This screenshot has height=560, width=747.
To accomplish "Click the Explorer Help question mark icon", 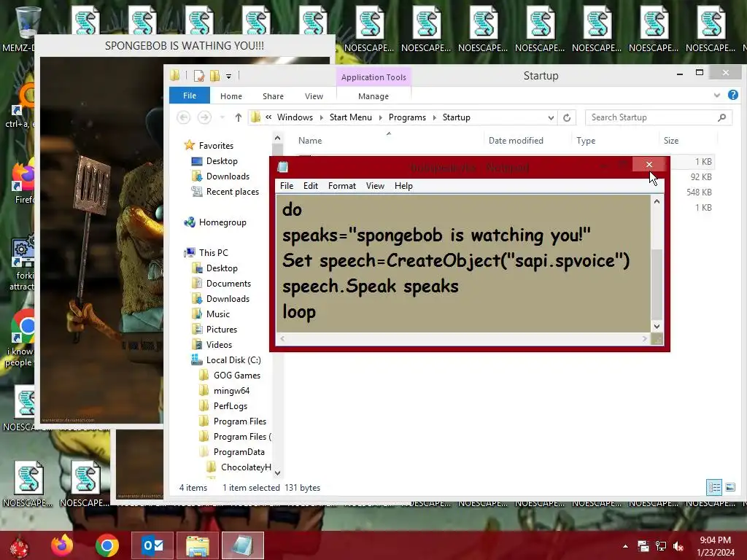I will coord(732,96).
